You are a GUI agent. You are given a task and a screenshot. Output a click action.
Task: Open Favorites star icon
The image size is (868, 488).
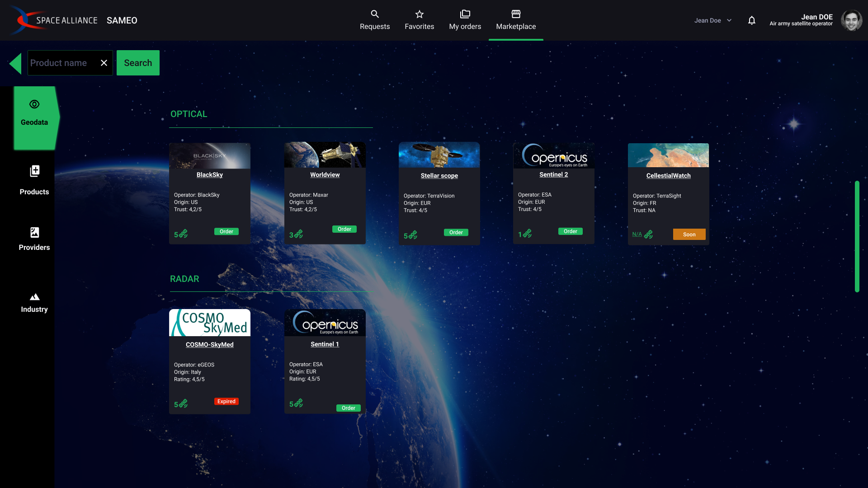(x=420, y=14)
